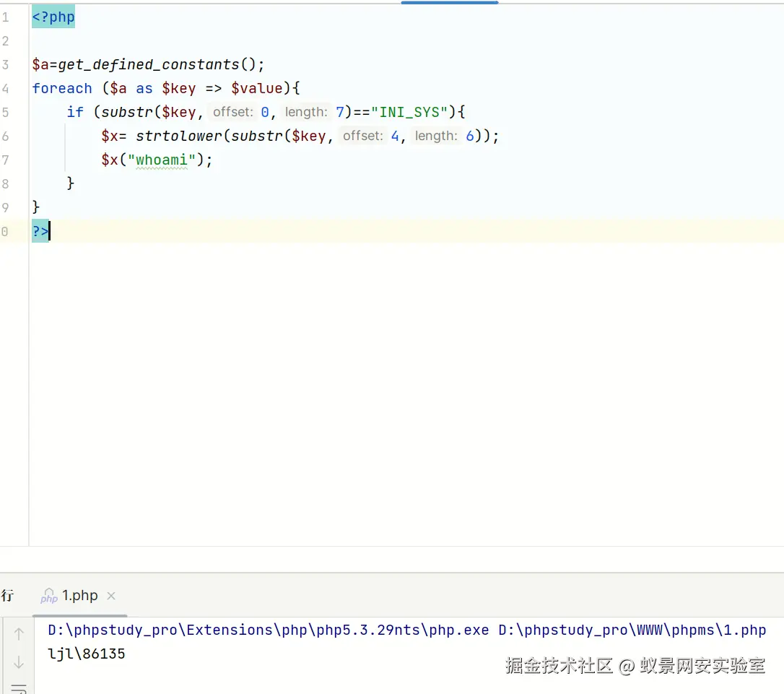The width and height of the screenshot is (784, 694).
Task: Open the 1.php run tab
Action: click(x=79, y=596)
